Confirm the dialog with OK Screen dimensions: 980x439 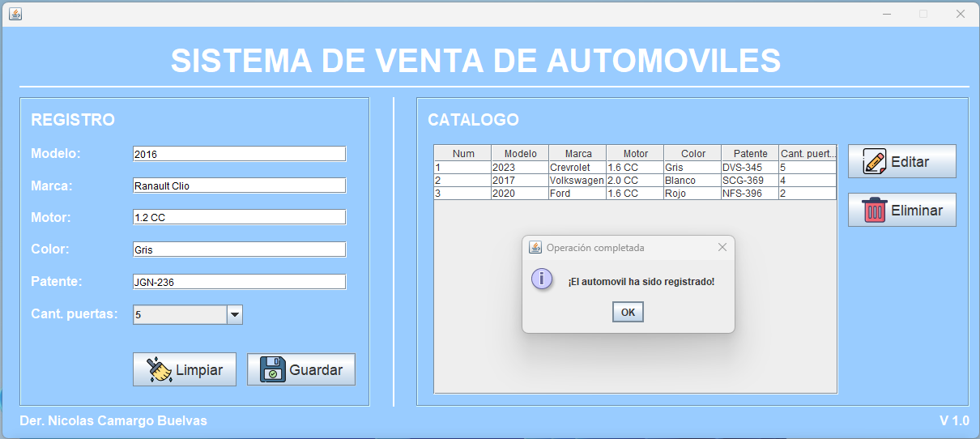pos(628,312)
